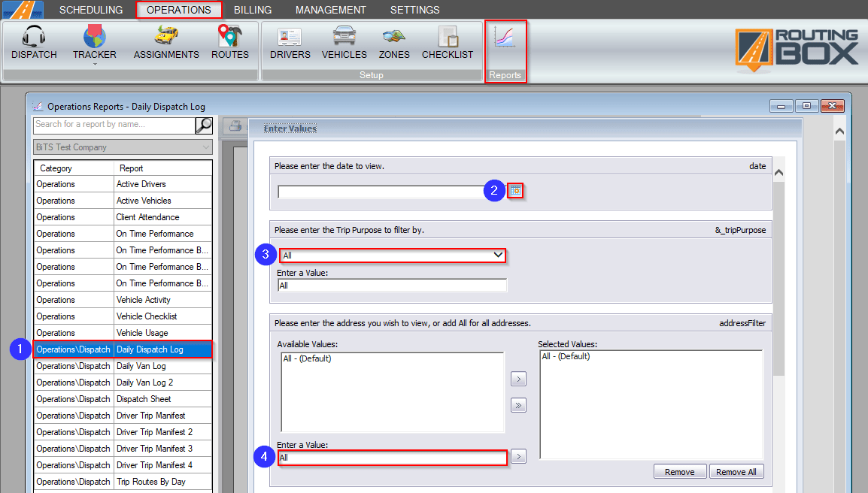The height and width of the screenshot is (493, 868).
Task: Select the Driver Trip Manifest 3 report
Action: (x=123, y=449)
